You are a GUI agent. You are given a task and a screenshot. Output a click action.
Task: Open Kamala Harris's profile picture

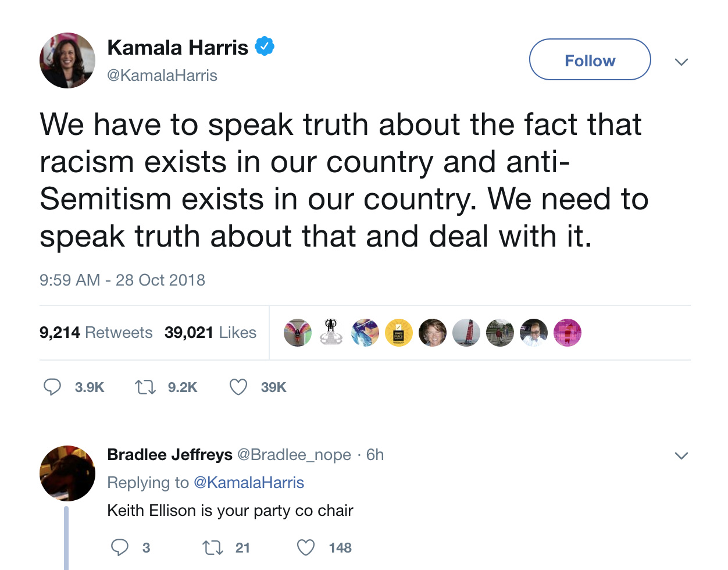point(67,60)
